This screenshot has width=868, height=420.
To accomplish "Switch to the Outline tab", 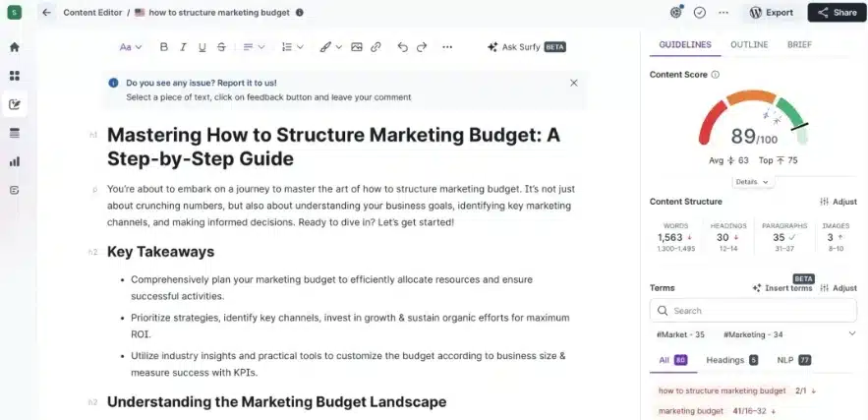I will click(749, 45).
